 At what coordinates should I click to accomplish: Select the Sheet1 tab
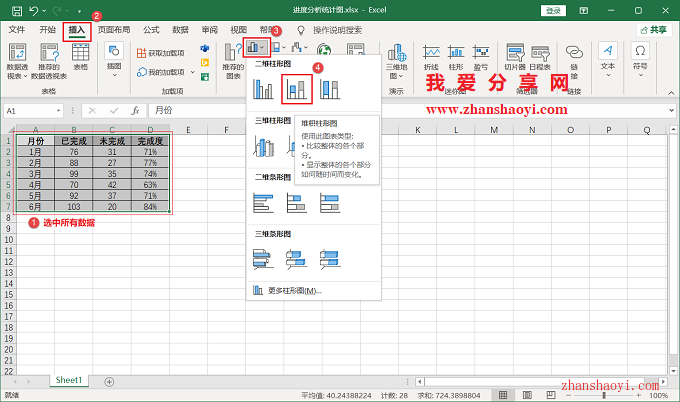click(69, 380)
